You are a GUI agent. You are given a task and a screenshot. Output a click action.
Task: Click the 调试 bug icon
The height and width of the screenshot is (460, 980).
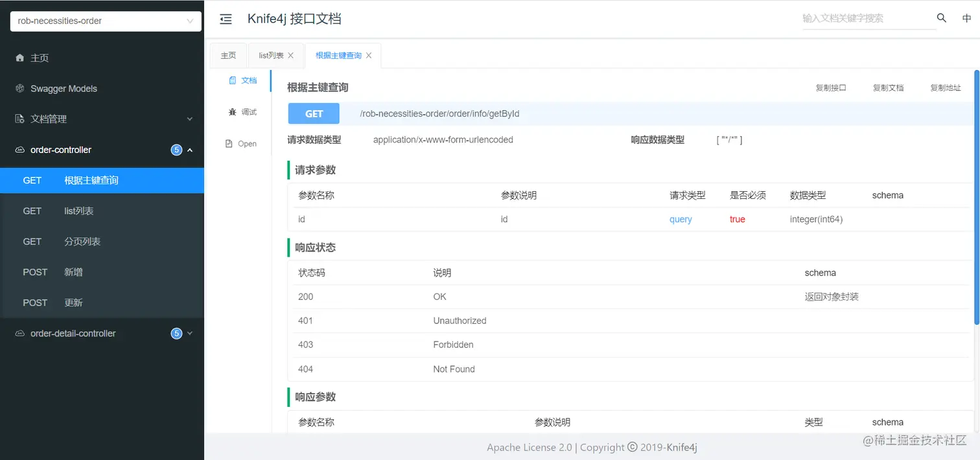pos(233,112)
